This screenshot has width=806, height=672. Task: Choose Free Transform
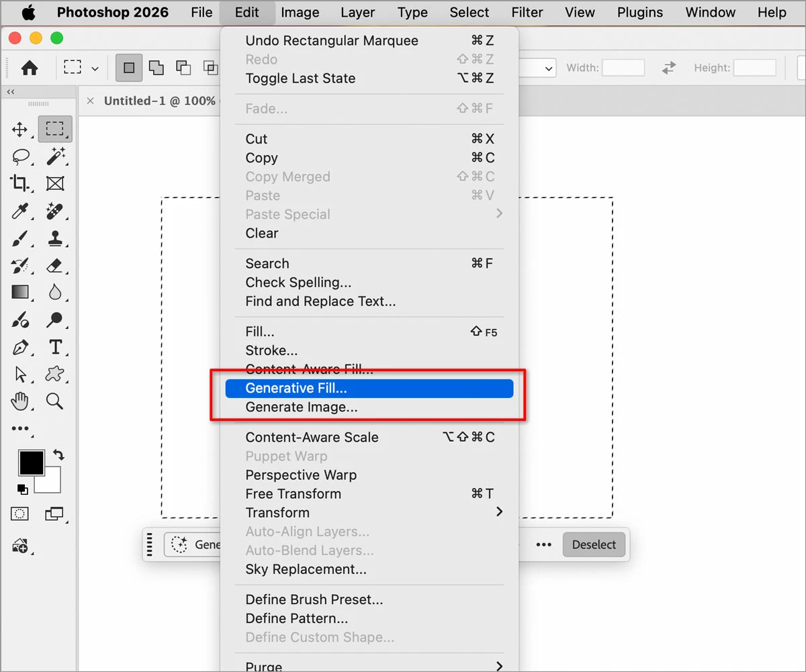pyautogui.click(x=369, y=493)
